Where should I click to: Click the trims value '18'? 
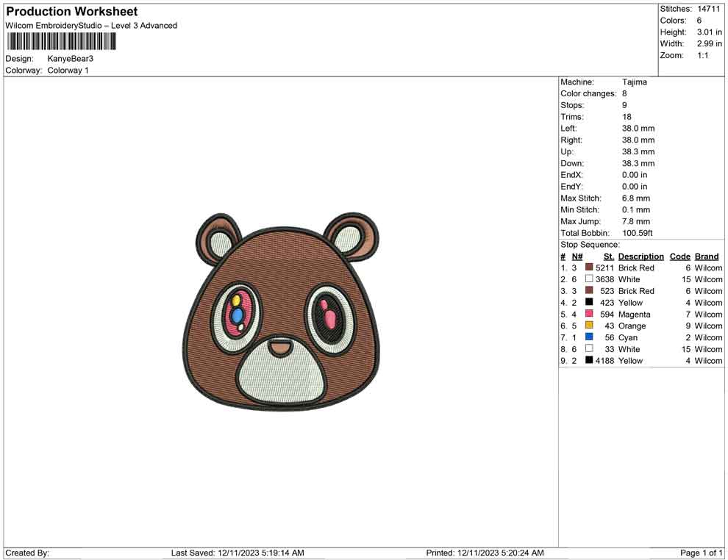[627, 116]
